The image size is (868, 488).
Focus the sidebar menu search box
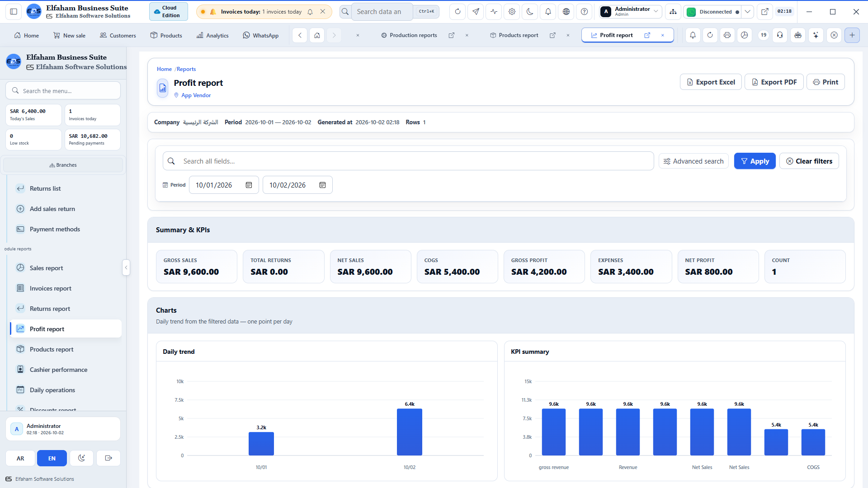pyautogui.click(x=63, y=91)
